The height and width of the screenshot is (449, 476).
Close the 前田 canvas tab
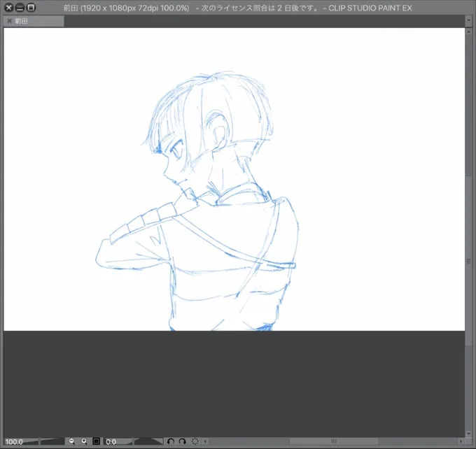9,21
